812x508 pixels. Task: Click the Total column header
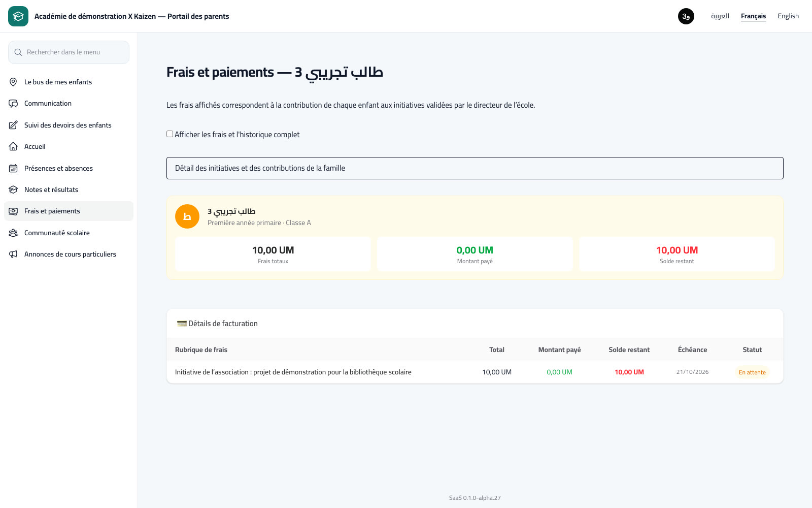click(x=497, y=350)
